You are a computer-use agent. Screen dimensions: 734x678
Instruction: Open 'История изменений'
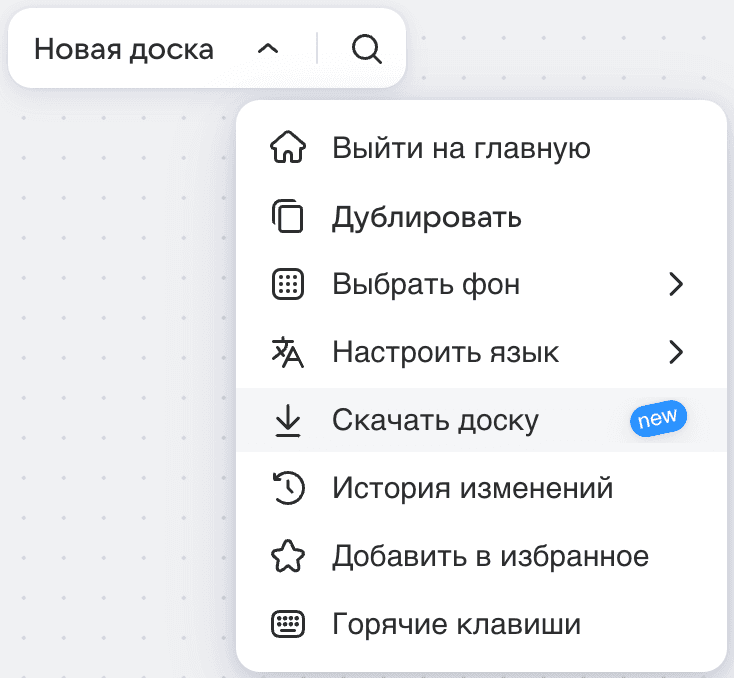[481, 488]
